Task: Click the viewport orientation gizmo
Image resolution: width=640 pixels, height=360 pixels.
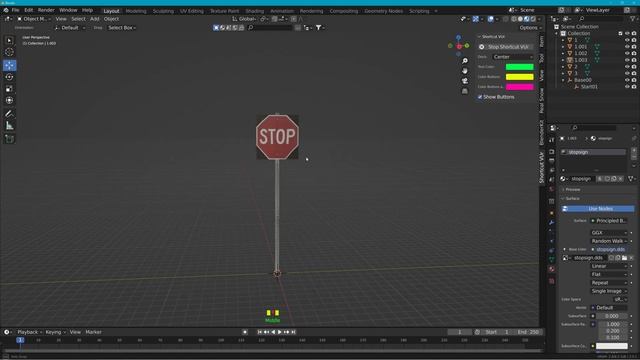Action: coord(459,45)
